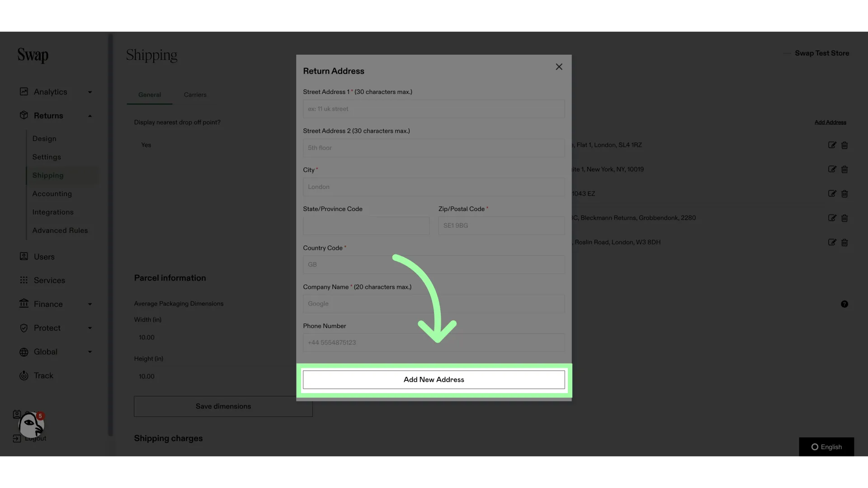This screenshot has height=488, width=868.
Task: Click the Phone Number field
Action: 434,343
